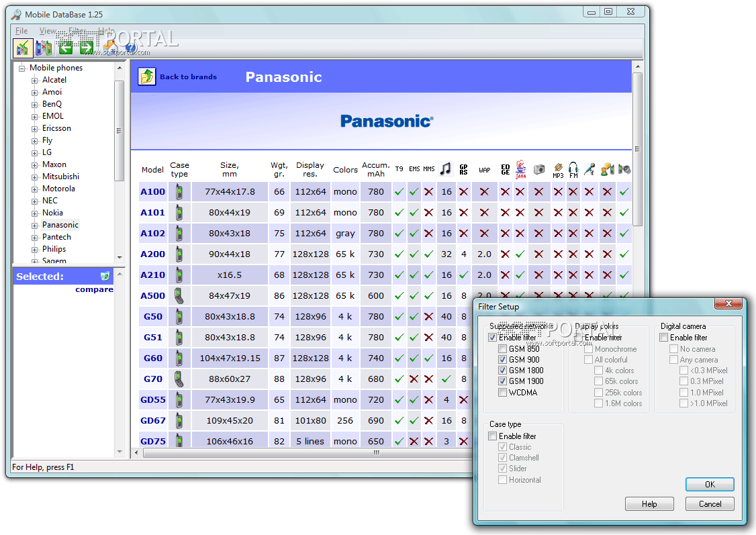The width and height of the screenshot is (756, 535).
Task: Check the GSM 850 checkbox
Action: 502,348
